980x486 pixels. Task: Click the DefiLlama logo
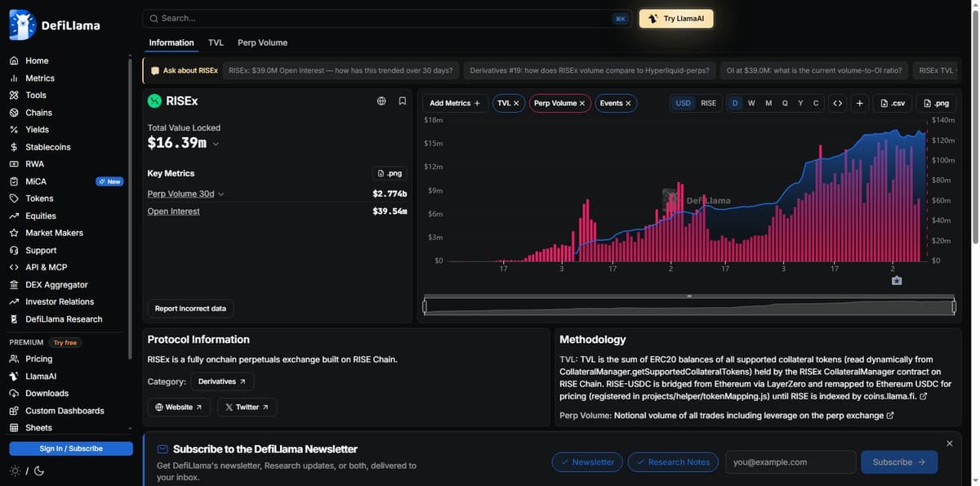[54, 25]
